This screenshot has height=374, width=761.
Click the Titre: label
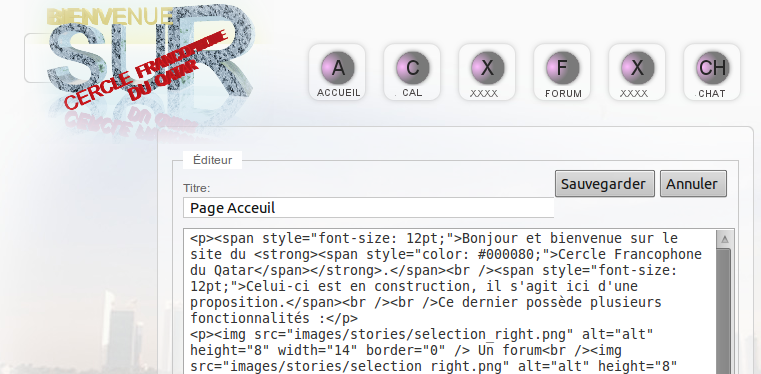(197, 188)
